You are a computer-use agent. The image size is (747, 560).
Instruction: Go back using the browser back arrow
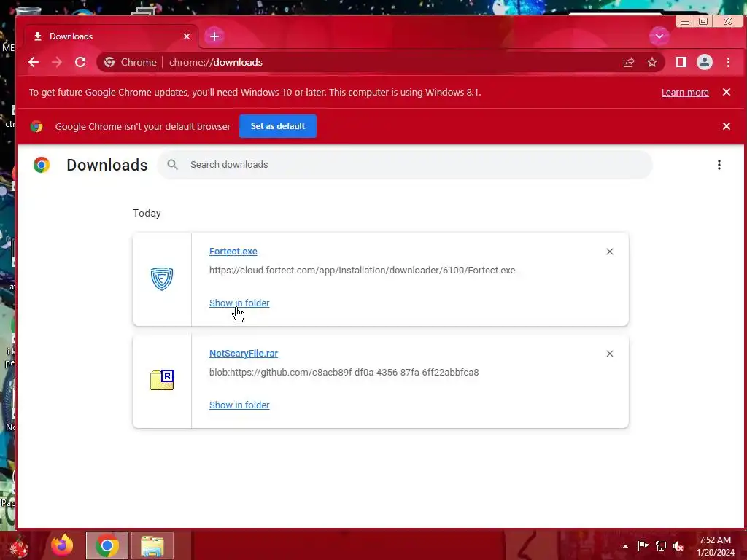click(34, 63)
